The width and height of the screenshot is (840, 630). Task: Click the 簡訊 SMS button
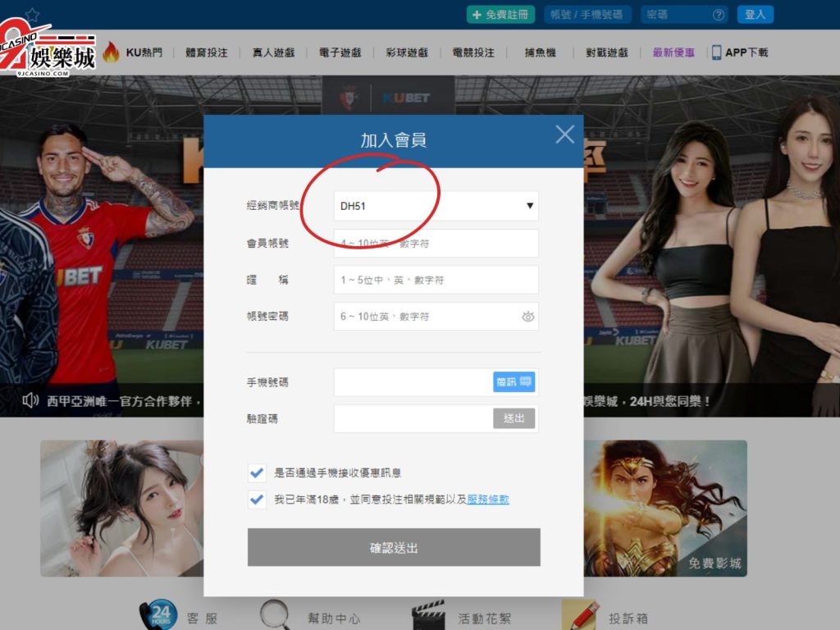point(514,382)
